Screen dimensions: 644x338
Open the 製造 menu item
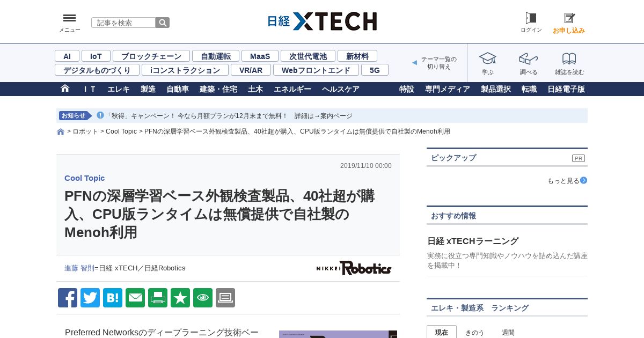(x=148, y=89)
